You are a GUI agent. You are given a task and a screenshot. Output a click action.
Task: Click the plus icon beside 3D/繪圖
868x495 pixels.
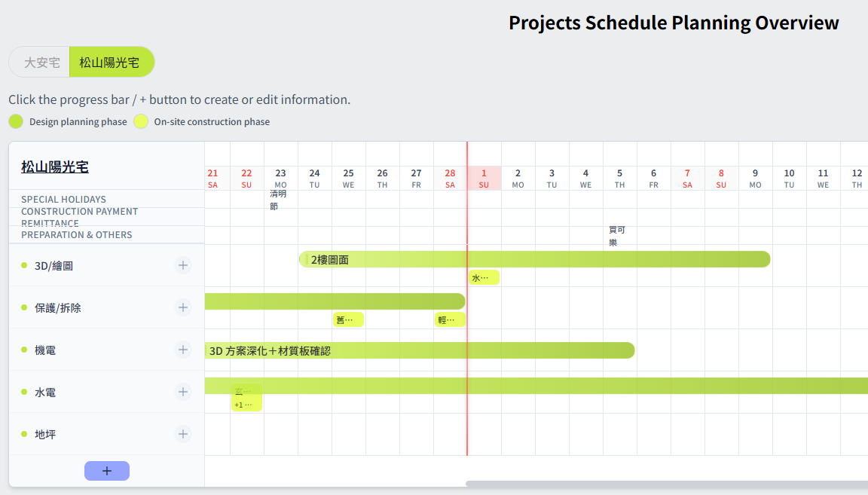183,265
